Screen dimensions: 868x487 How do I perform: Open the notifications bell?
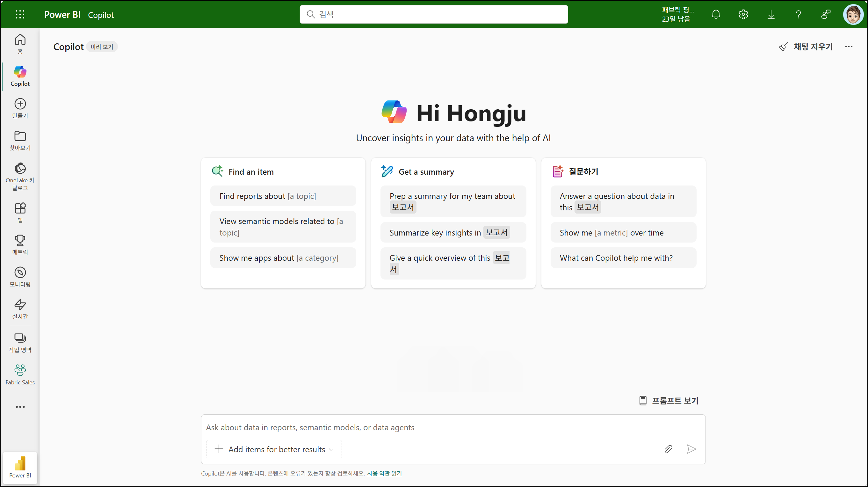tap(716, 14)
